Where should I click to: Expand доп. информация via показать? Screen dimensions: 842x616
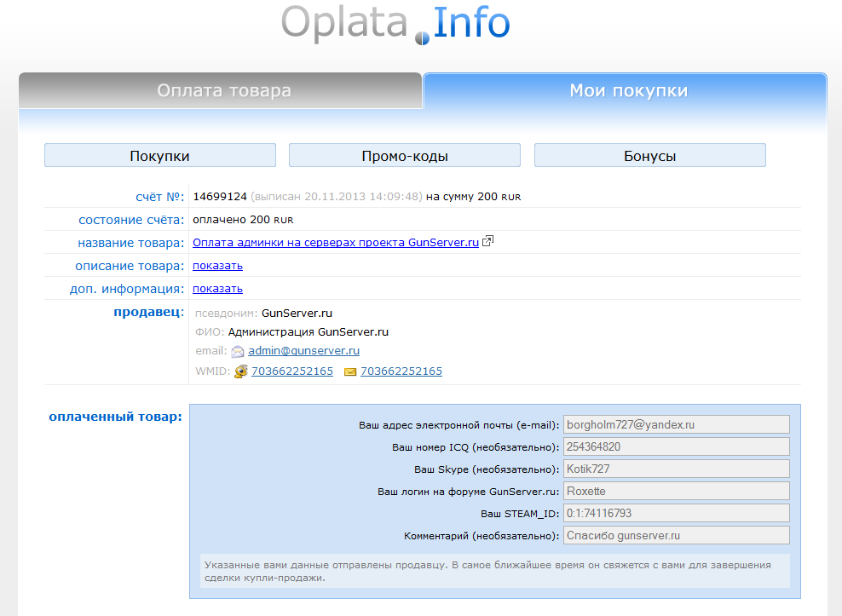pyautogui.click(x=217, y=289)
